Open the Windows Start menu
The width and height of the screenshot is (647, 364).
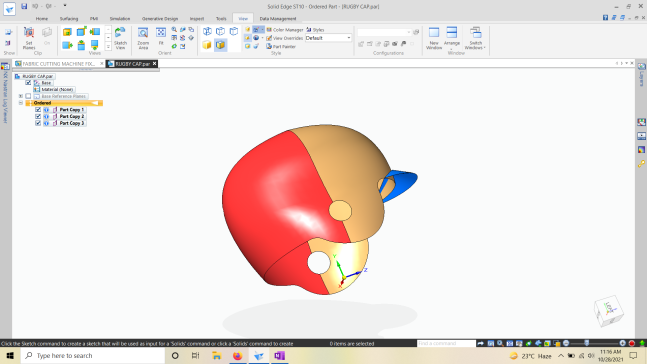pyautogui.click(x=10, y=355)
